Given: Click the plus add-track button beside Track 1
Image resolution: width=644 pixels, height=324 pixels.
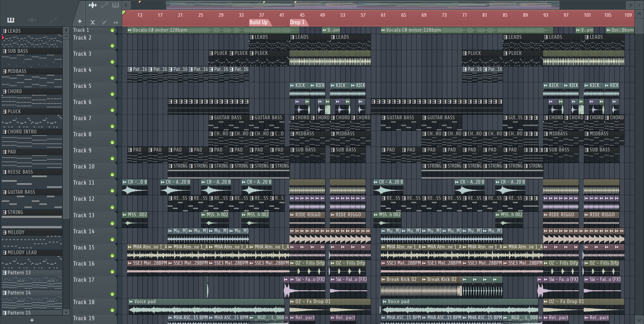Looking at the screenshot, I should tap(80, 21).
